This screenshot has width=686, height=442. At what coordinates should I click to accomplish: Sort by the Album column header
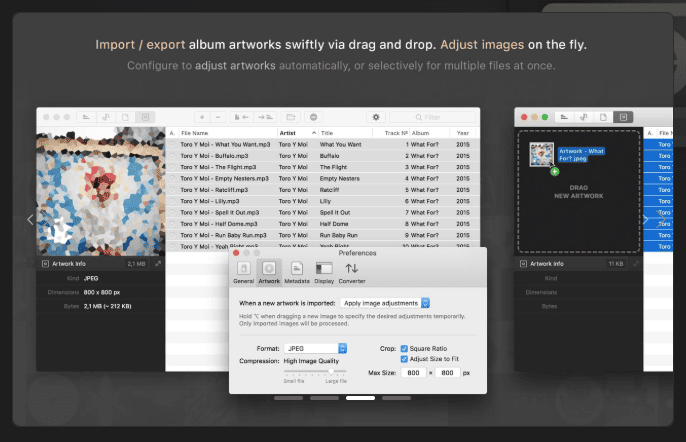click(430, 133)
